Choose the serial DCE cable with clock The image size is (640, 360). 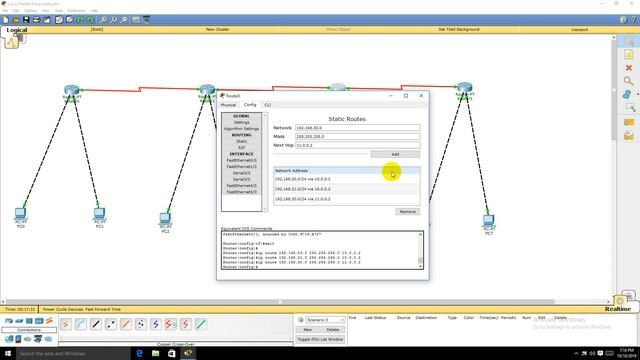(x=171, y=324)
